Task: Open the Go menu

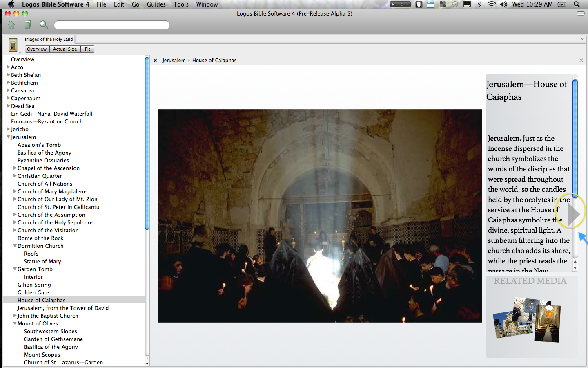Action: (x=136, y=4)
